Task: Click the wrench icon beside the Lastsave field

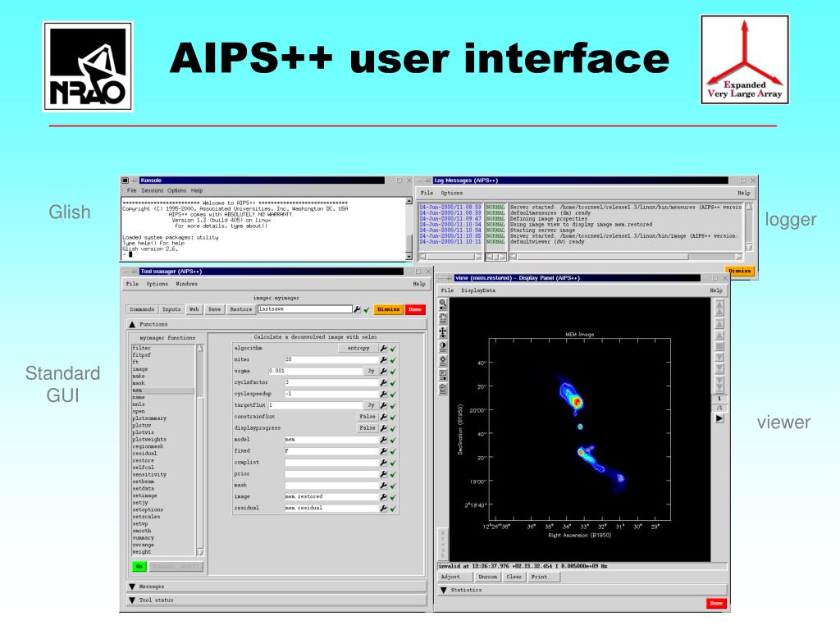Action: tap(358, 309)
